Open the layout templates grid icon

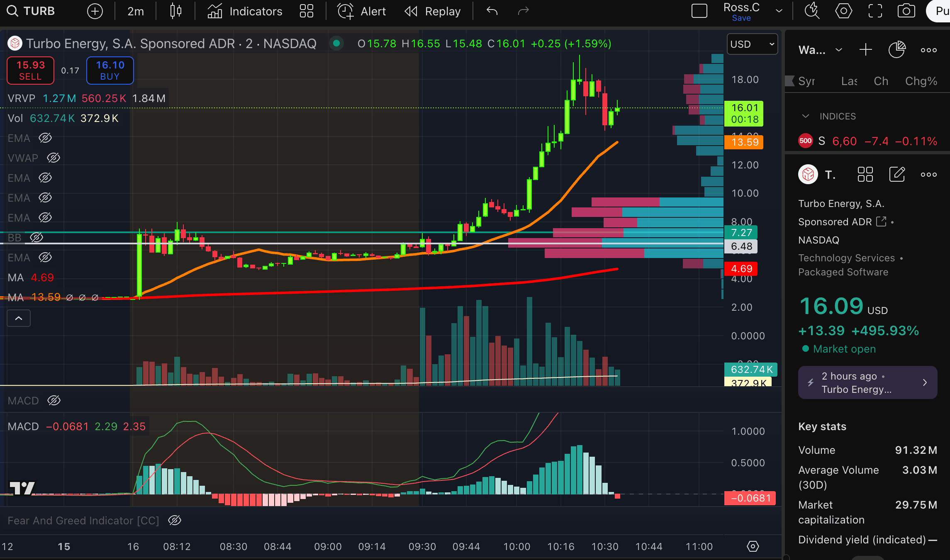tap(307, 11)
